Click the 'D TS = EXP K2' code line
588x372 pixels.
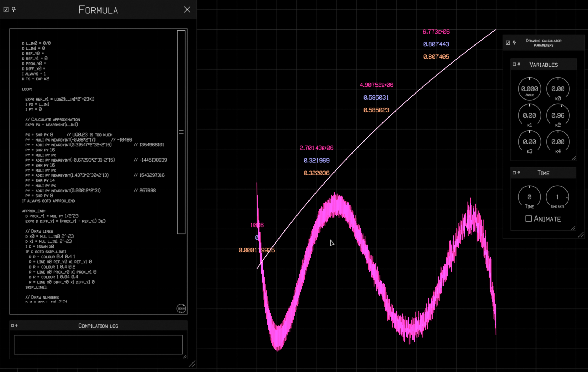pos(35,79)
